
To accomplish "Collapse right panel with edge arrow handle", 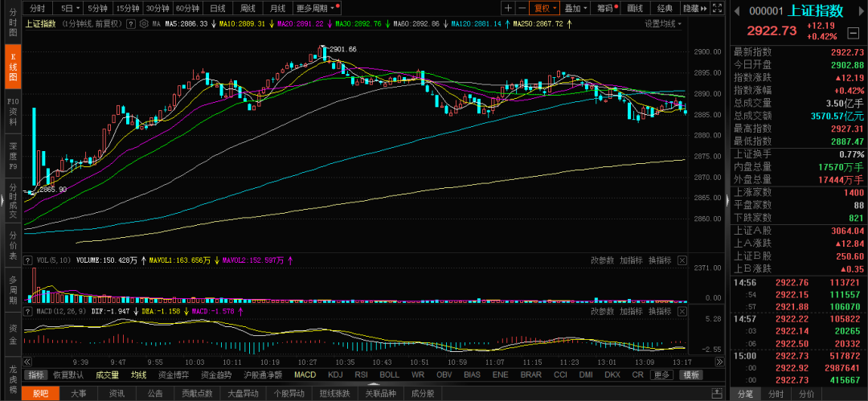I will (x=728, y=201).
